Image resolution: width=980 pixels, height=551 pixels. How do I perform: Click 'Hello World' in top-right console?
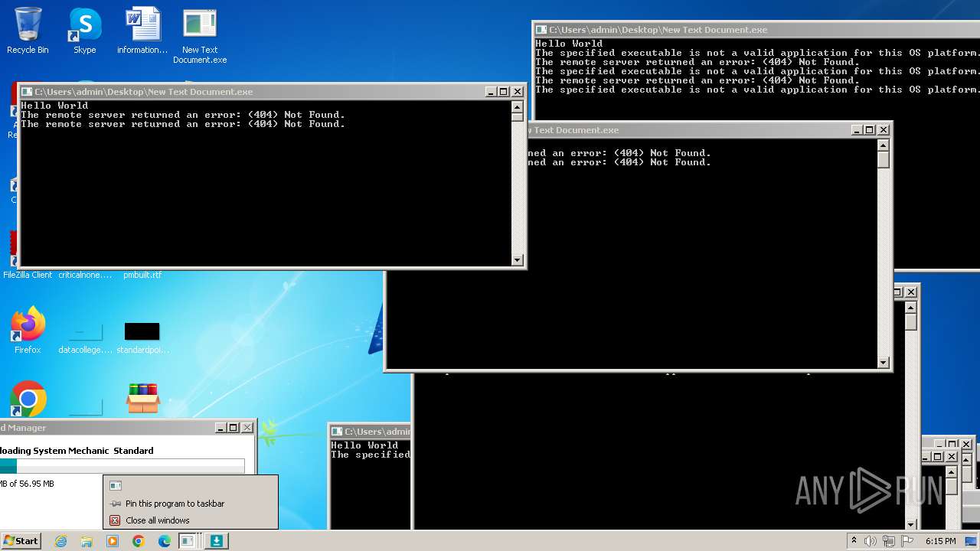[569, 44]
